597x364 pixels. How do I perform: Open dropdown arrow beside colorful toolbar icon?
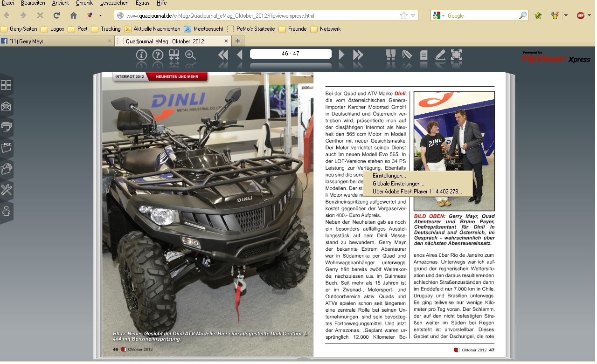[x=100, y=15]
